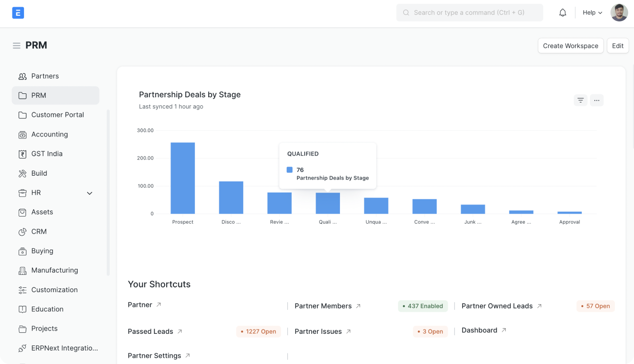Select Customer Portal in sidebar
The image size is (634, 364).
(57, 115)
